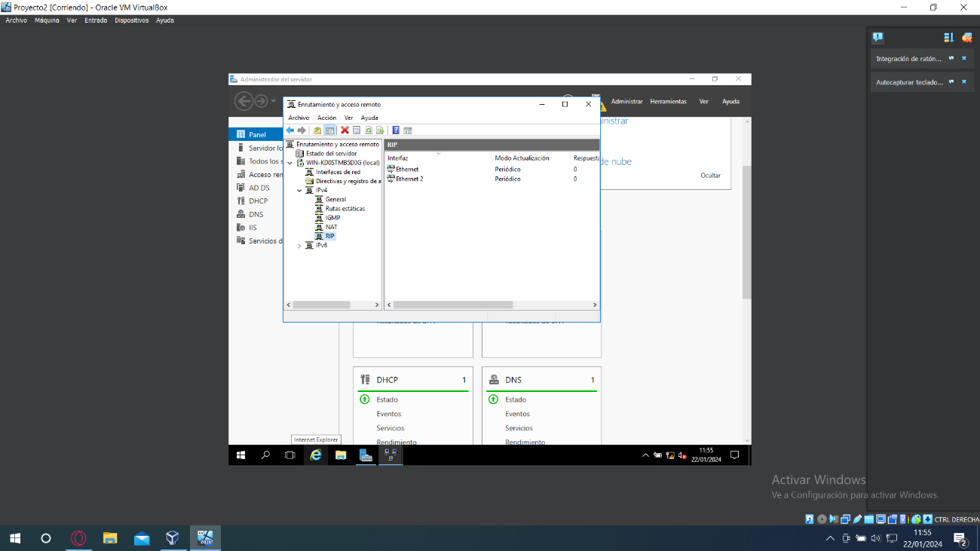Select Panel in Server Manager sidebar

(256, 134)
